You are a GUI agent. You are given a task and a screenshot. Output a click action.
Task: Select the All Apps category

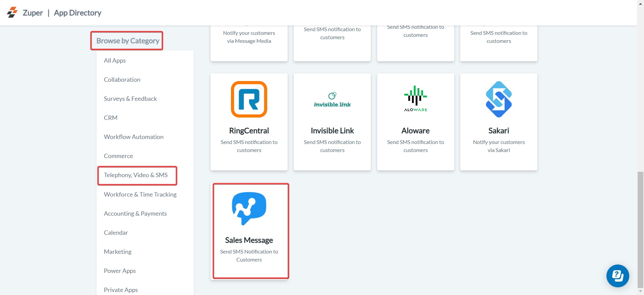[115, 61]
